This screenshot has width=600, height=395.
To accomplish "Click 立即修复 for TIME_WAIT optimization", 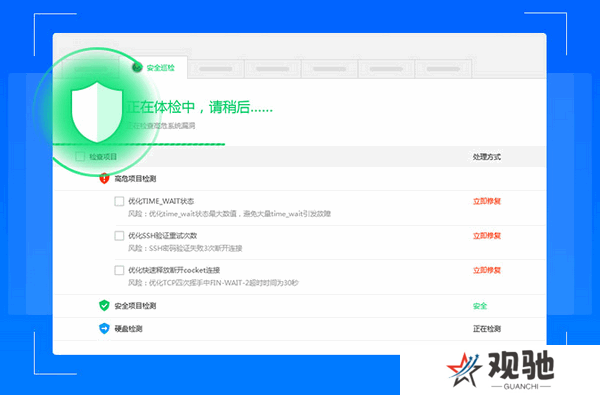I will (x=487, y=201).
